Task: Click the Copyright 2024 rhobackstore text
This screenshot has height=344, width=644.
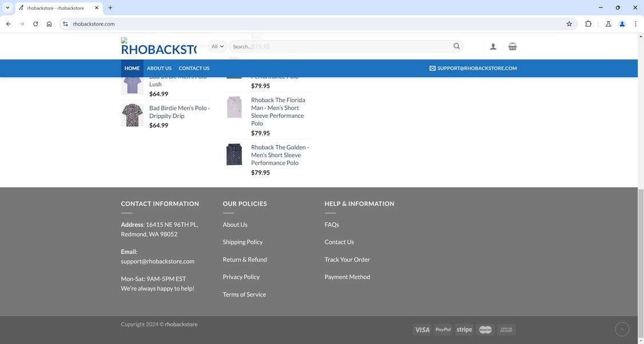Action: (159, 325)
